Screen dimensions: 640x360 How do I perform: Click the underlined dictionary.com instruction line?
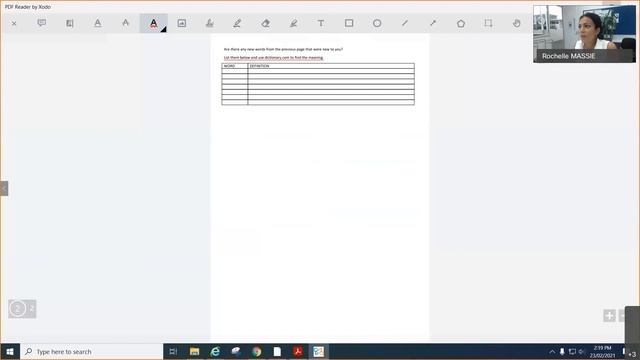[273, 58]
